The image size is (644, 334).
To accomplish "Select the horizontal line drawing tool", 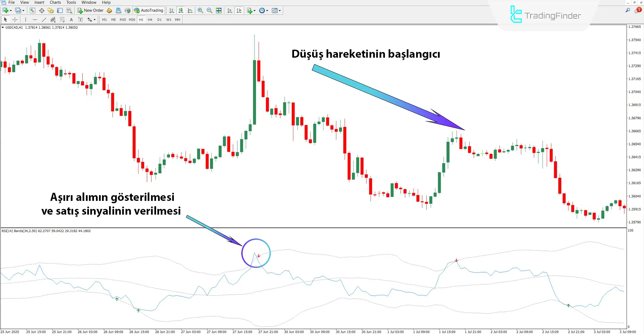I will (35, 19).
